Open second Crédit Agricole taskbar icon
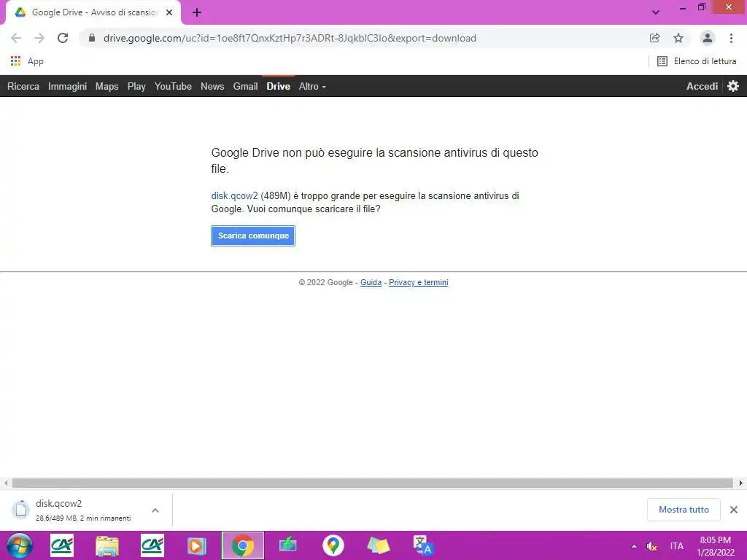 pos(152,545)
